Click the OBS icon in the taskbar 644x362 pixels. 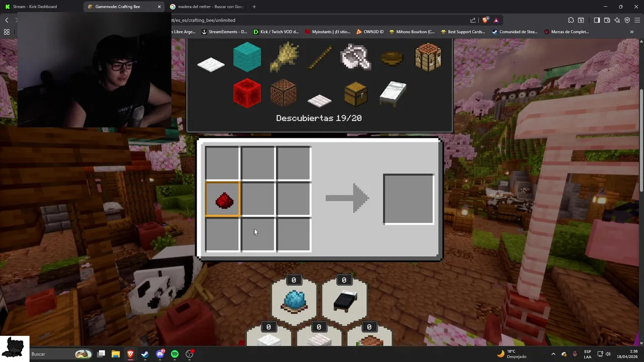click(x=190, y=354)
